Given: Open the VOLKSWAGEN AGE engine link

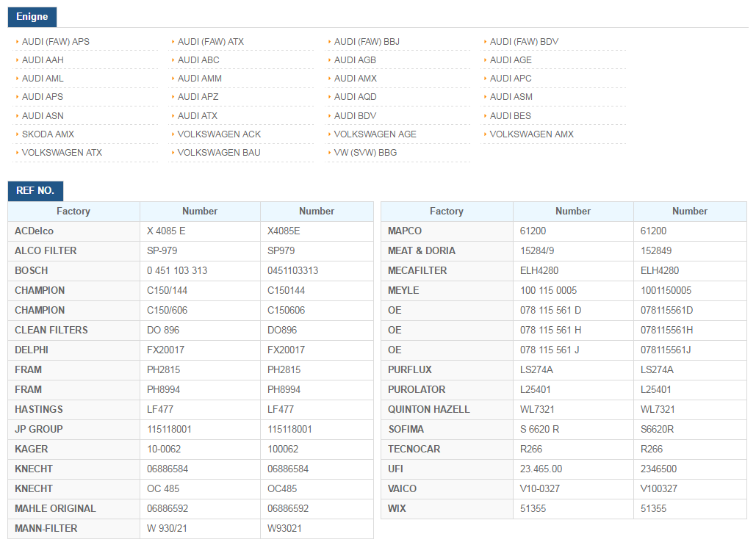Looking at the screenshot, I should click(375, 134).
